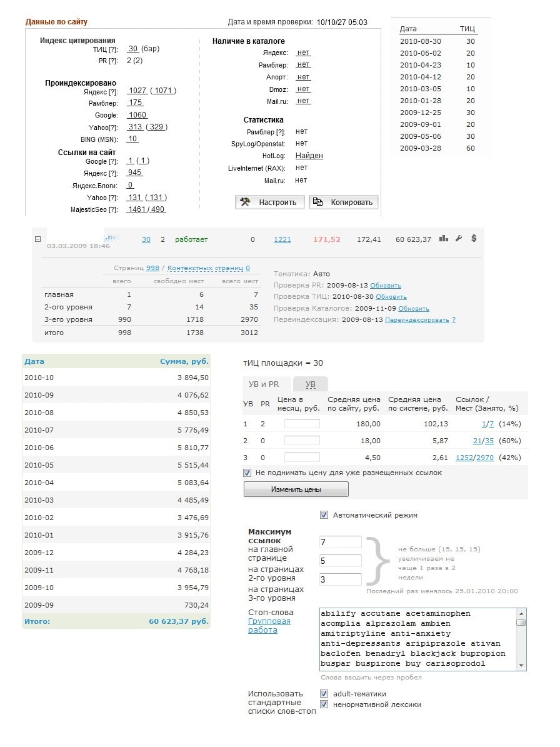The height and width of the screenshot is (747, 560).
Task: Click the main page max links field
Action: (x=340, y=542)
